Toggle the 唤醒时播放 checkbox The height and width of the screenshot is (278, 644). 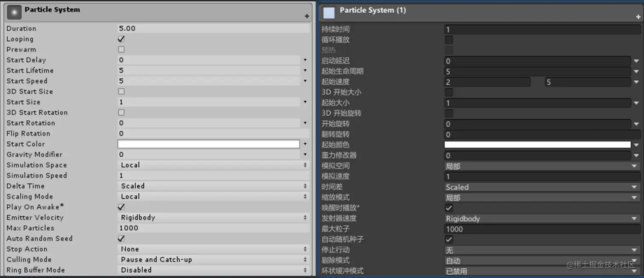pos(449,208)
